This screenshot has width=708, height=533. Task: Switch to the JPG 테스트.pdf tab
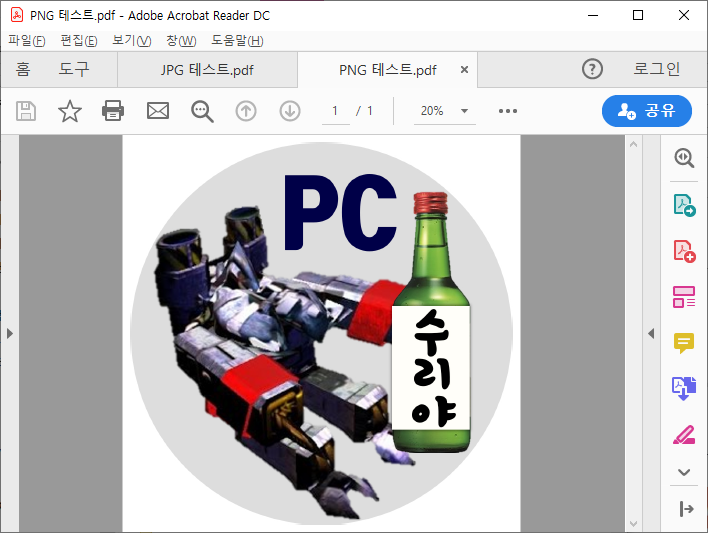pos(207,70)
